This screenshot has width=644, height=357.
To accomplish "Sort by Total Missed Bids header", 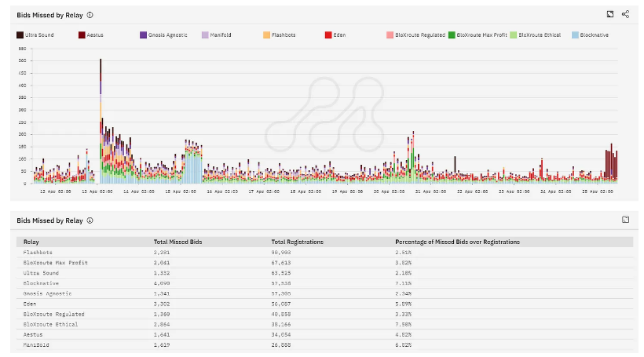I will click(177, 242).
